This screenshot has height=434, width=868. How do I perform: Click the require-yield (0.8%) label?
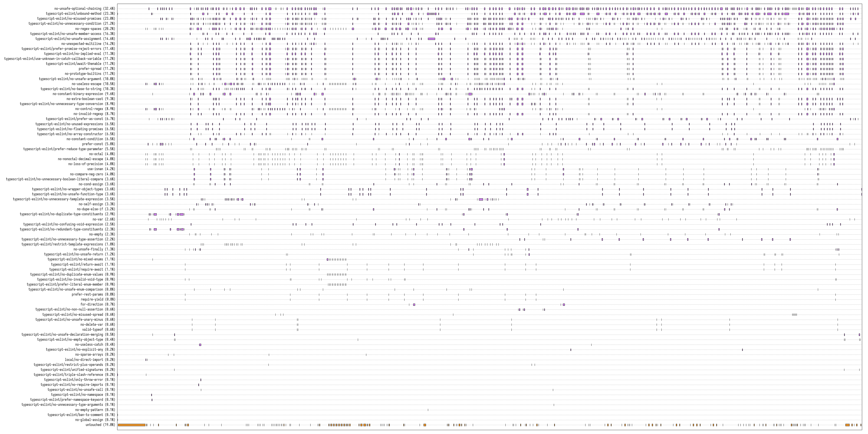[98, 299]
